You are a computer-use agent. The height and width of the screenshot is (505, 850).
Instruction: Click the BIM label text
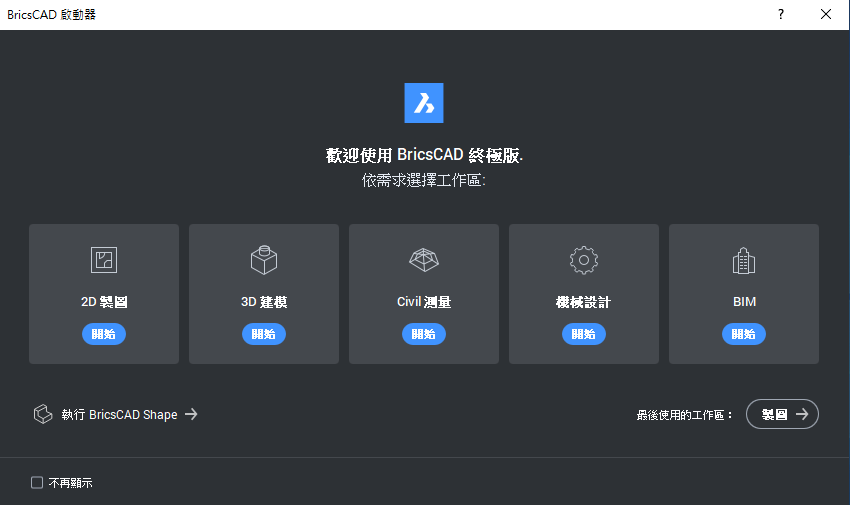coord(744,302)
